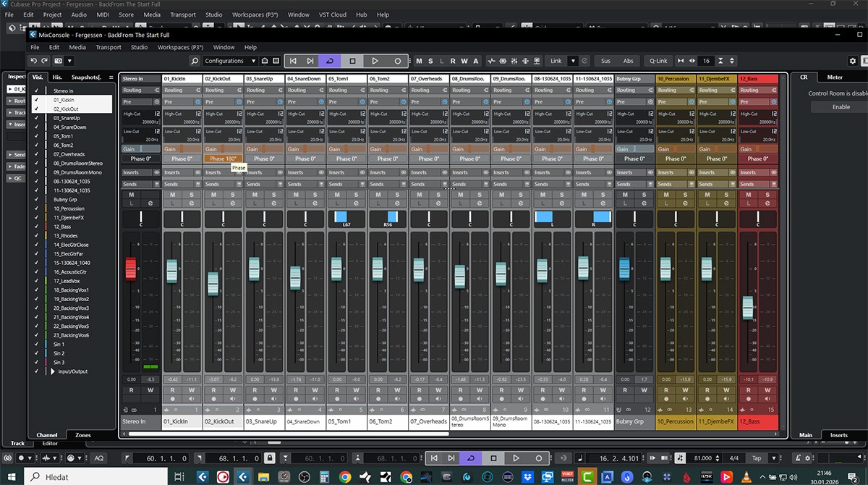Toggle visibility check for 17_LeadVox

pos(36,281)
